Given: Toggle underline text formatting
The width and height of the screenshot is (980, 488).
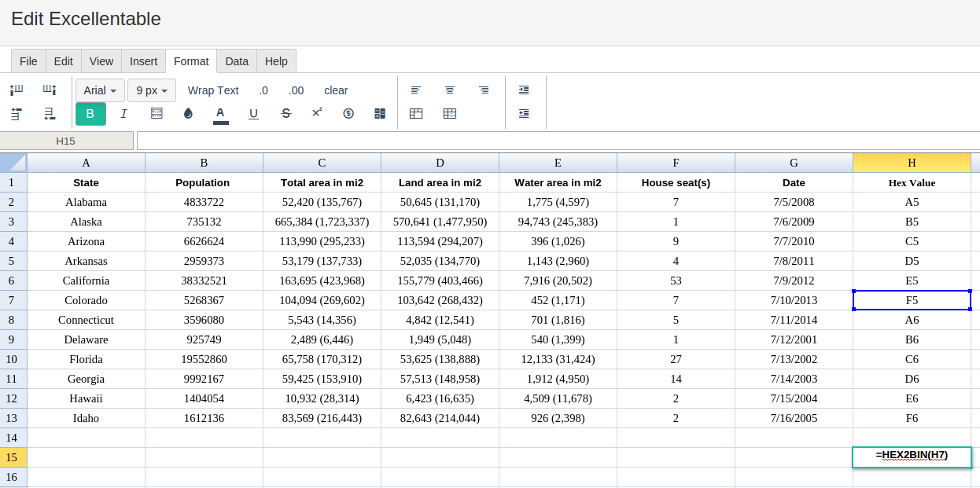Looking at the screenshot, I should pyautogui.click(x=253, y=114).
